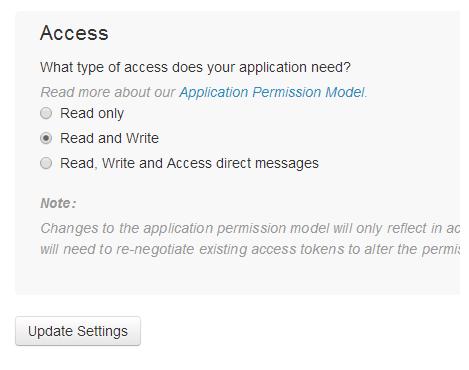
Task: Click the word 'Settings' on the update button
Action: point(102,331)
